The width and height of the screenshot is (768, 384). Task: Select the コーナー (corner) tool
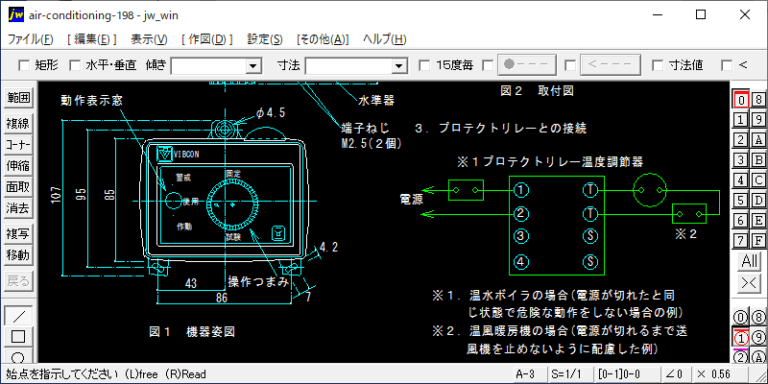coord(19,144)
